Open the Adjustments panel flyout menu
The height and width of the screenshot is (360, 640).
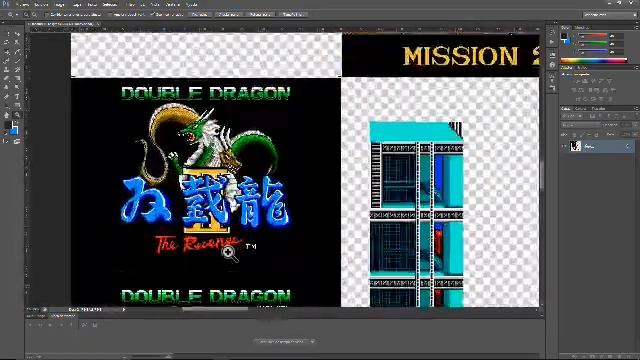636,68
